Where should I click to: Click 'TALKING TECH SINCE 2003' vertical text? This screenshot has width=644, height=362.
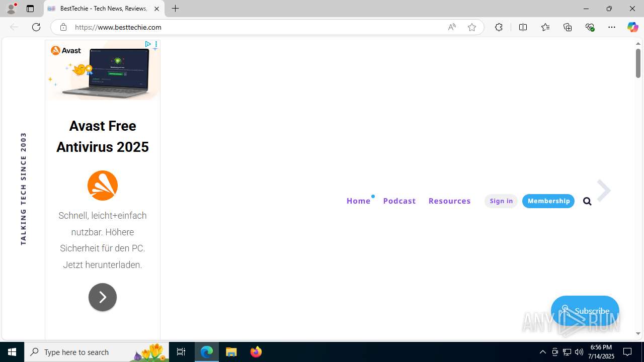[x=23, y=189]
